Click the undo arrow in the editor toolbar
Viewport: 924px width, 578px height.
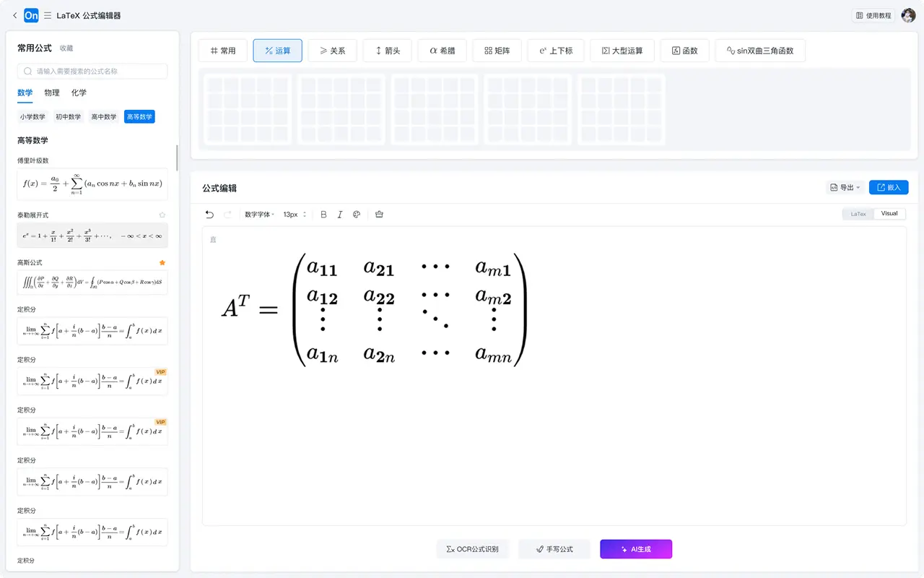pos(210,214)
